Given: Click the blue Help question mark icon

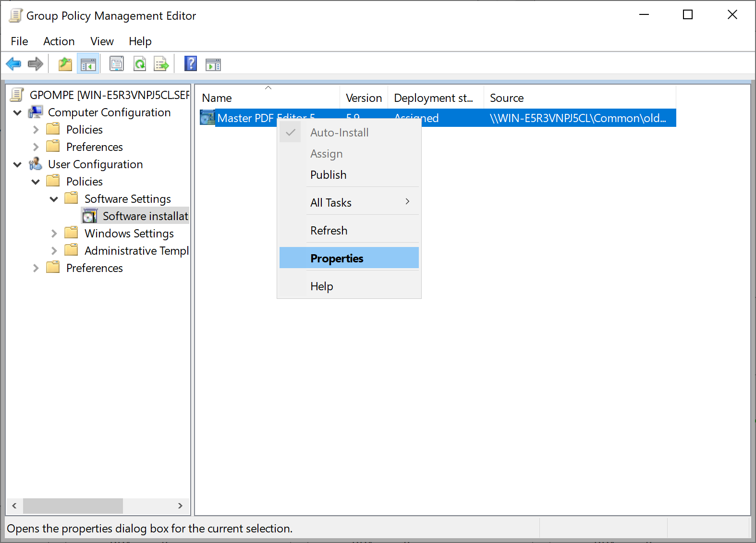Looking at the screenshot, I should tap(191, 63).
